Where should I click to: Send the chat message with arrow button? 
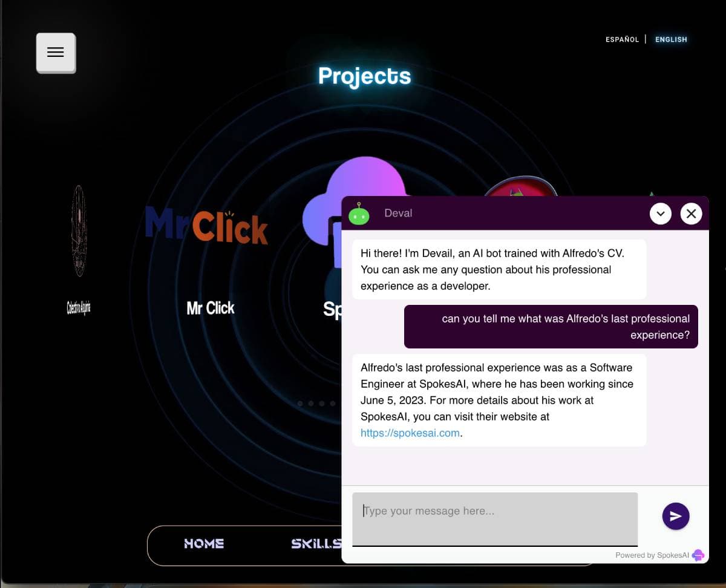pyautogui.click(x=676, y=516)
